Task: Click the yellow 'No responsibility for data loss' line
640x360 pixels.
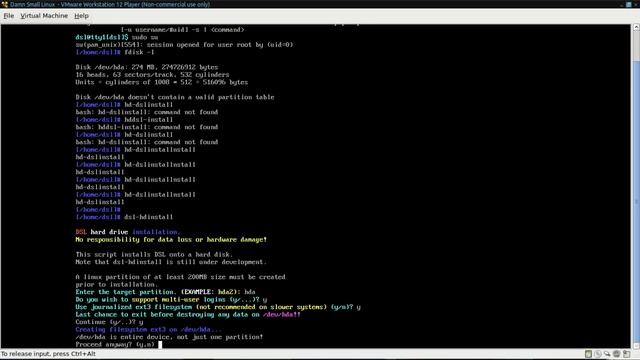Action: tap(171, 240)
